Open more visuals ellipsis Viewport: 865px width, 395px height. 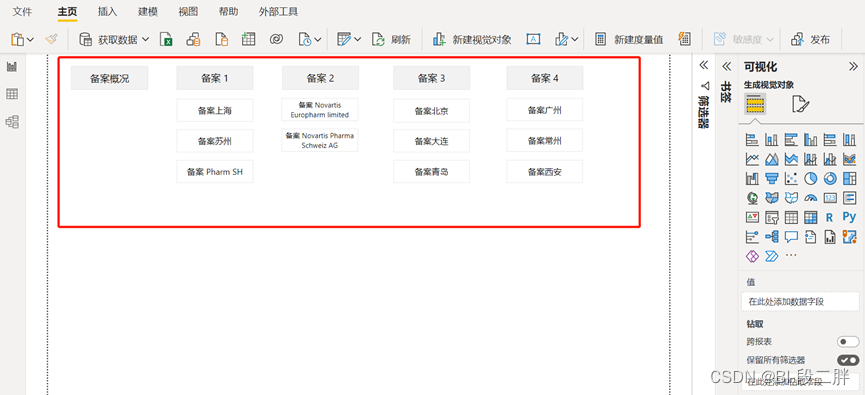tap(791, 255)
